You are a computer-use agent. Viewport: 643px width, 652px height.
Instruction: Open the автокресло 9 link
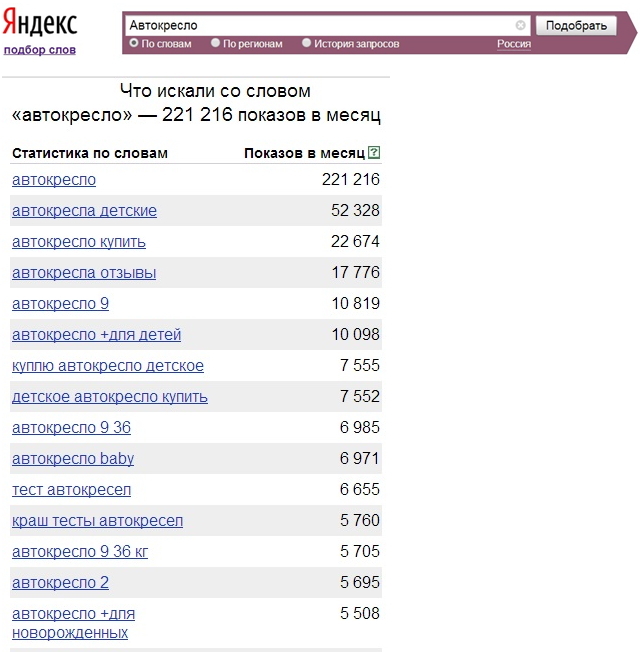pyautogui.click(x=60, y=304)
